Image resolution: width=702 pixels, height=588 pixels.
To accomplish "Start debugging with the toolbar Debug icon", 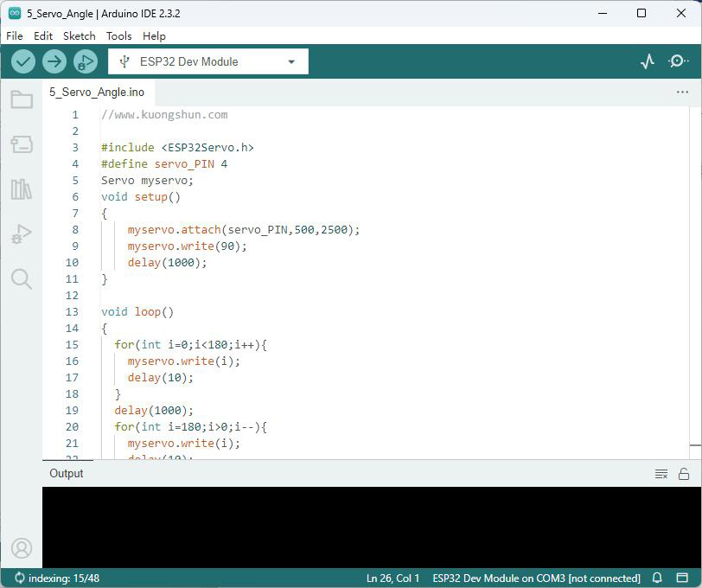I will coord(86,61).
